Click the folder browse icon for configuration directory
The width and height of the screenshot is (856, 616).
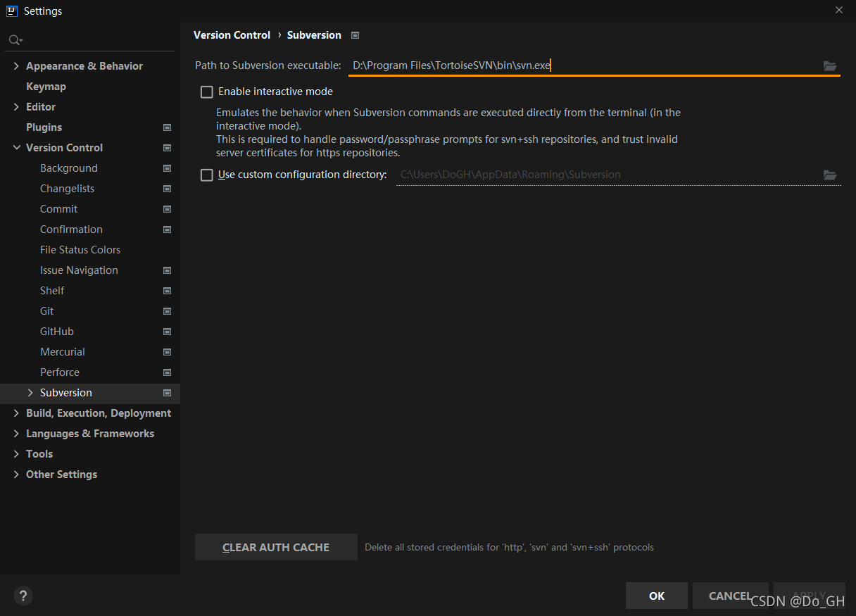pyautogui.click(x=830, y=175)
